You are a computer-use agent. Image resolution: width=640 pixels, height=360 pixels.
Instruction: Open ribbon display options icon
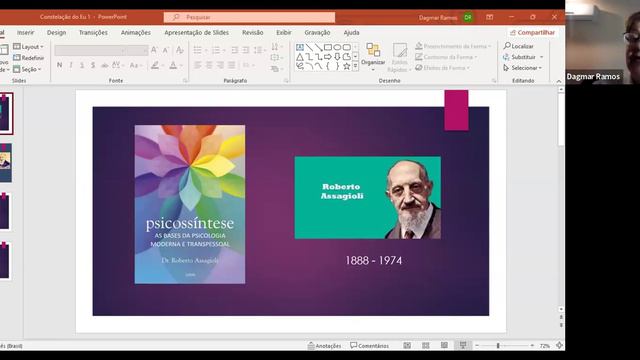tap(490, 17)
